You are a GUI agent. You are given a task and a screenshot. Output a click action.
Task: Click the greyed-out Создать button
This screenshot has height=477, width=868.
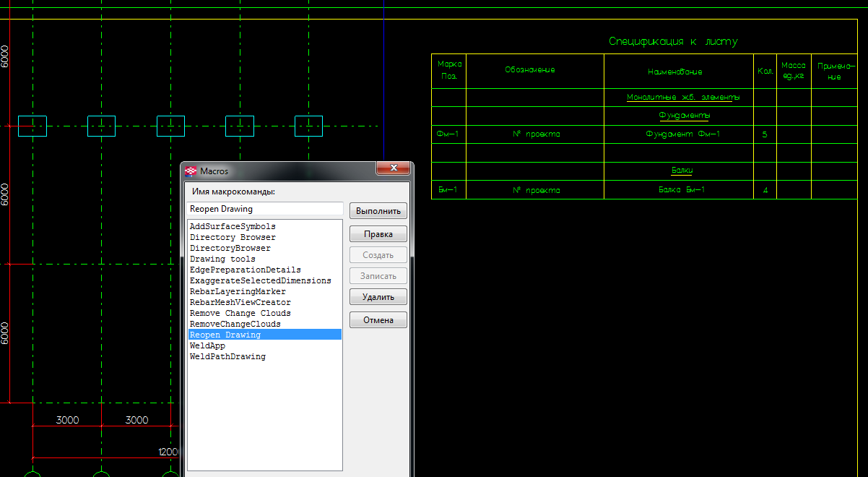[378, 255]
